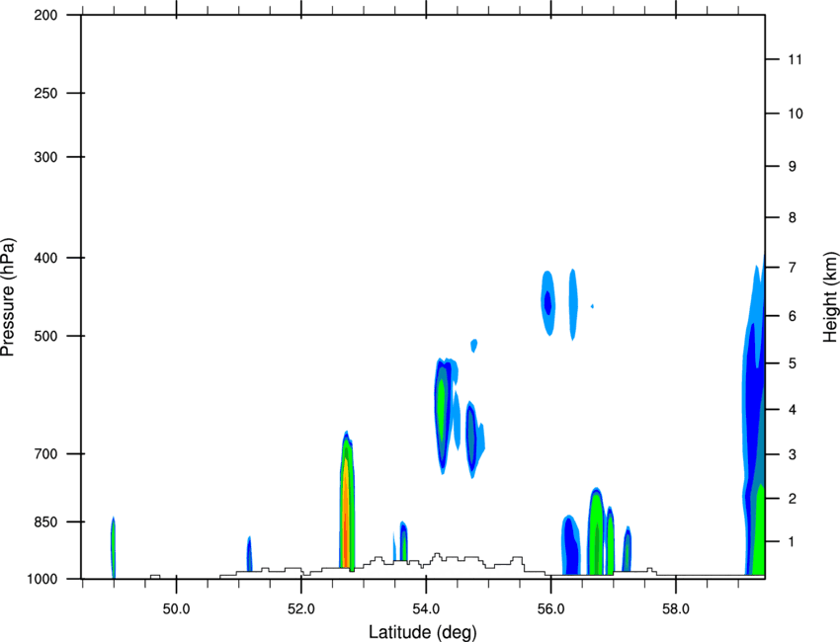Click the 54.0 latitude label
The image size is (840, 642).
pyautogui.click(x=426, y=609)
